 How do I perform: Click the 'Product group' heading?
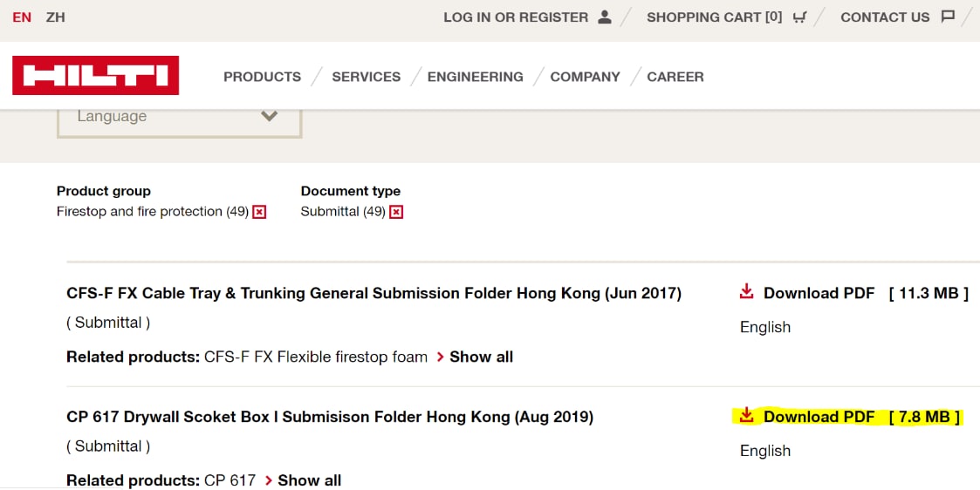pyautogui.click(x=104, y=191)
